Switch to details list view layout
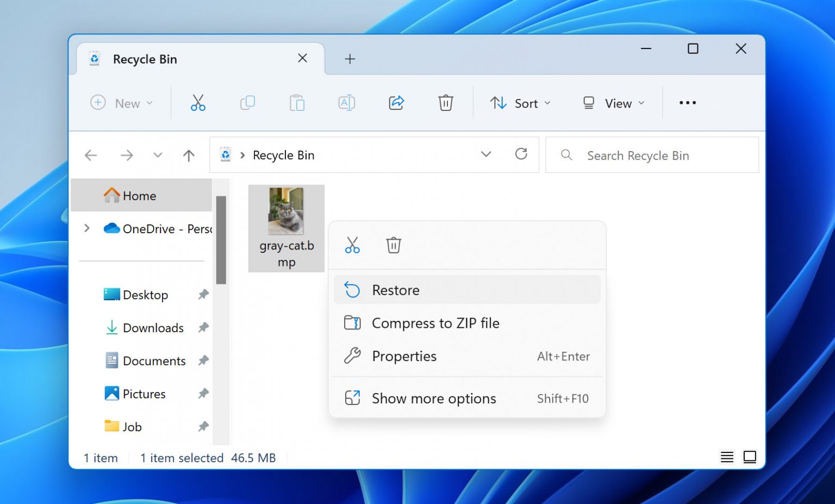Screen dimensions: 835x504 (x=727, y=457)
